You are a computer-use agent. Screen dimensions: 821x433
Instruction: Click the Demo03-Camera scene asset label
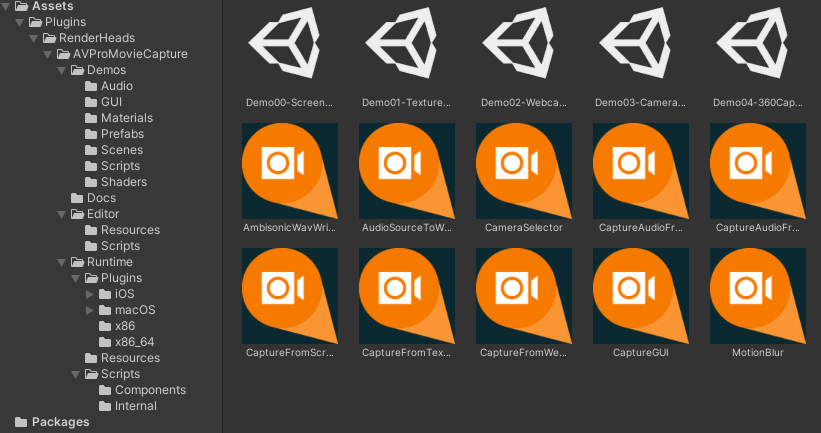point(640,102)
